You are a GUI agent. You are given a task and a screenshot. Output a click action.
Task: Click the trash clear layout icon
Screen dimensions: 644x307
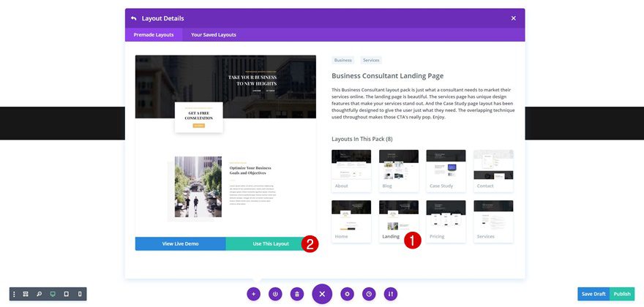coord(297,294)
